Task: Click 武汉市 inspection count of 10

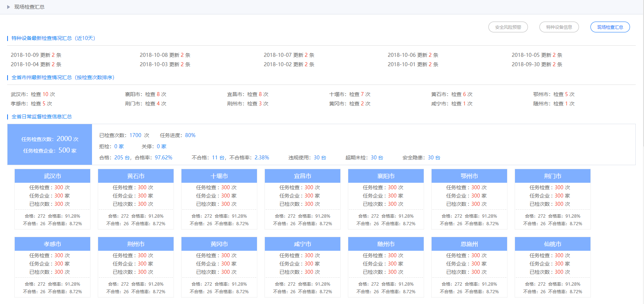Action: click(45, 94)
